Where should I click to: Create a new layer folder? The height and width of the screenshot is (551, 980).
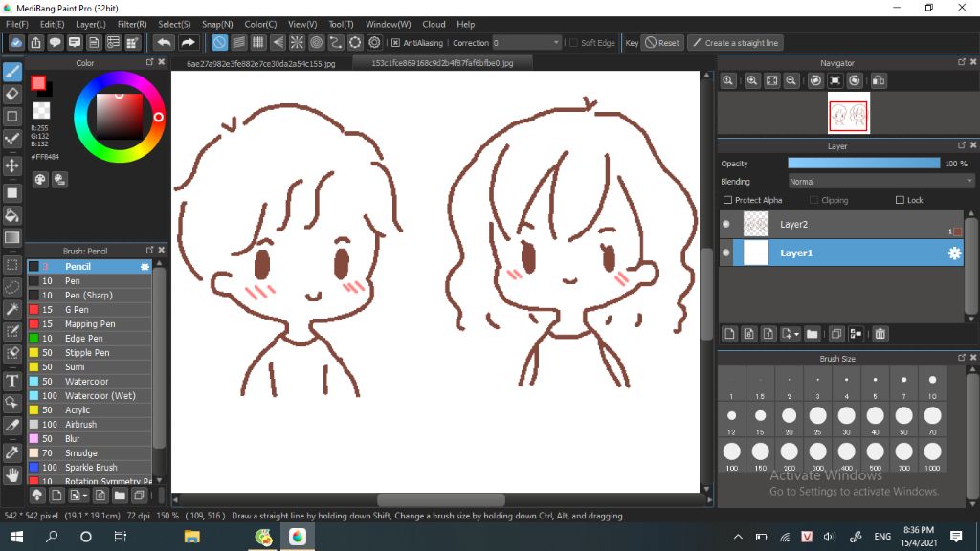tap(812, 334)
